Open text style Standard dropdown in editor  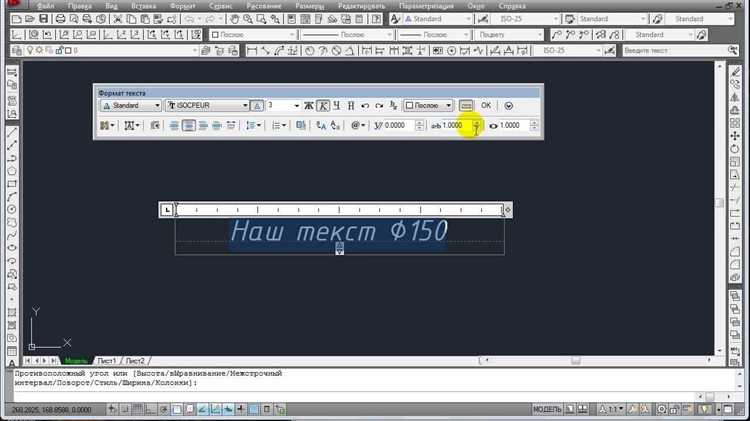pyautogui.click(x=131, y=106)
